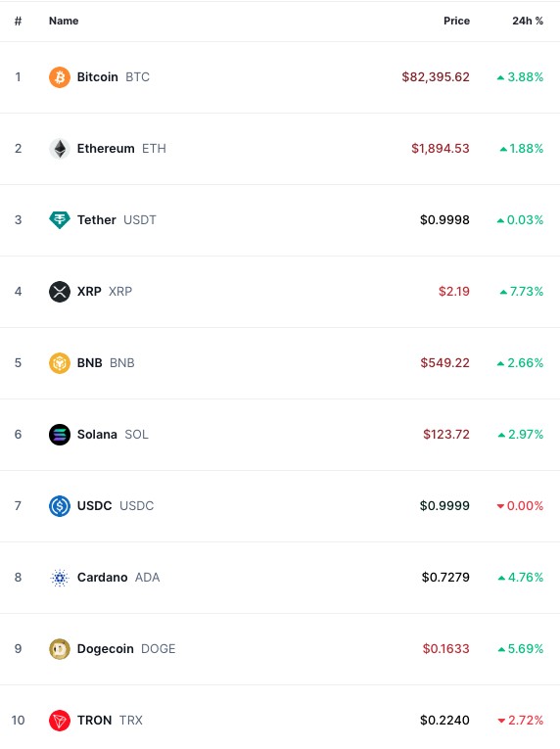Open the Bitcoin BTC name link

click(114, 77)
